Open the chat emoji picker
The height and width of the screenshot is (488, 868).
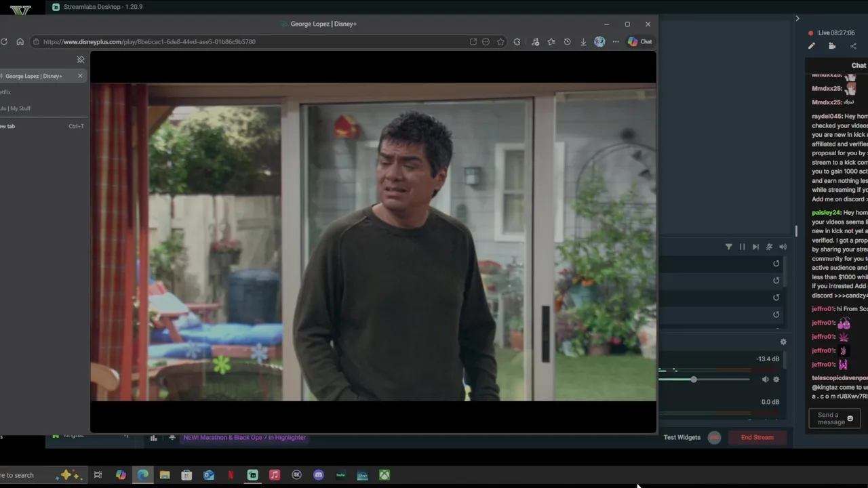coord(850,419)
